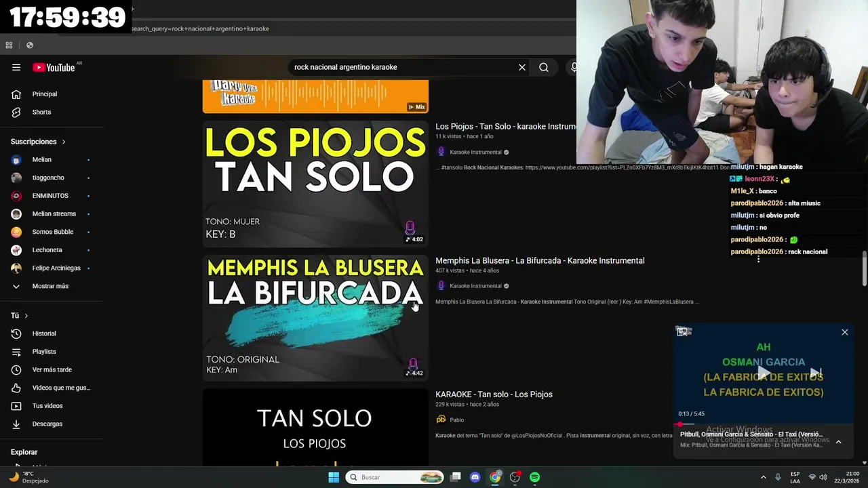Open Wi-Fi network settings in tray

812,477
